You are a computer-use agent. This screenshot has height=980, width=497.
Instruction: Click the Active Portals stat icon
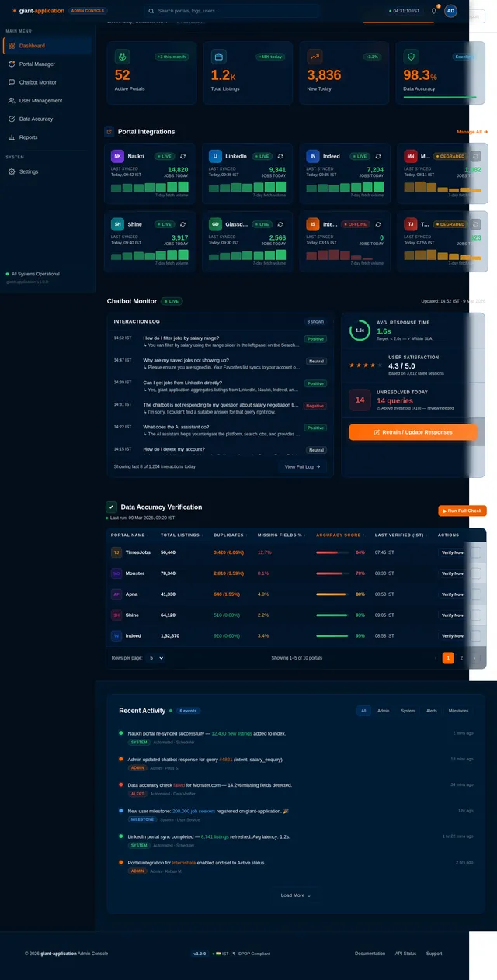tap(122, 57)
